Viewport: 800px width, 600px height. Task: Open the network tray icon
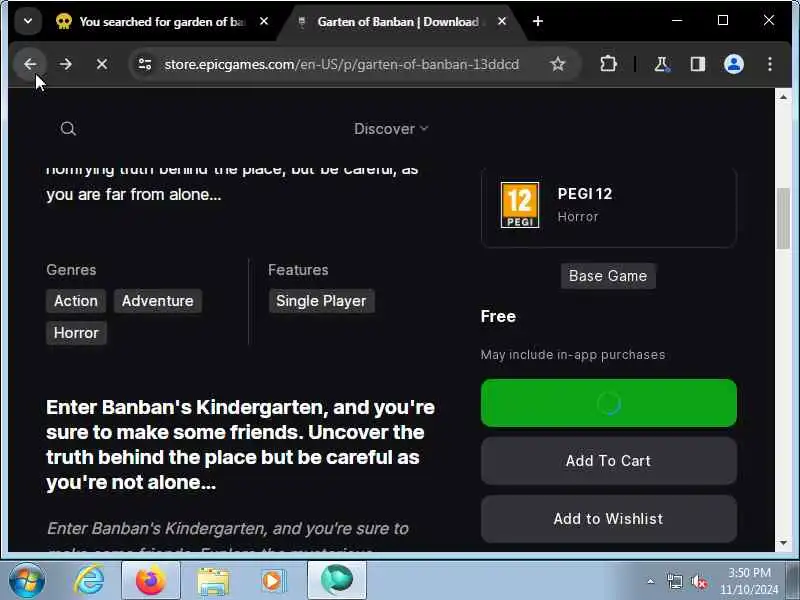point(675,582)
